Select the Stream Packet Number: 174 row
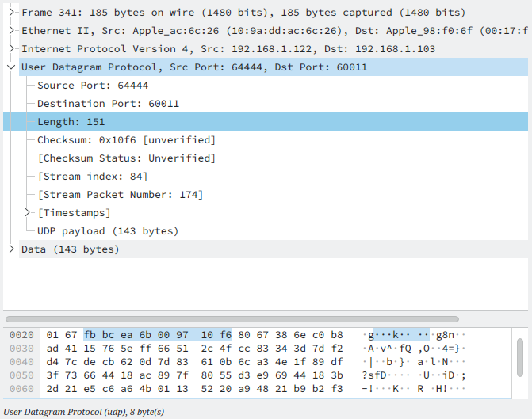 tap(120, 195)
